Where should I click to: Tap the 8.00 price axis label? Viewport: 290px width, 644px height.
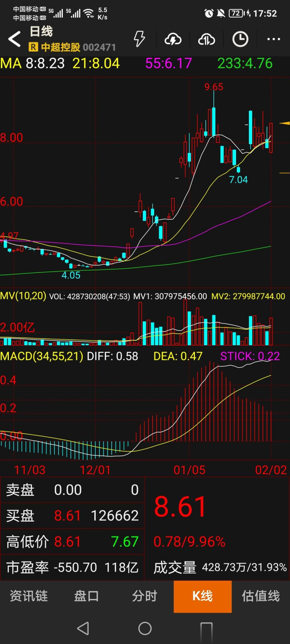tap(11, 138)
